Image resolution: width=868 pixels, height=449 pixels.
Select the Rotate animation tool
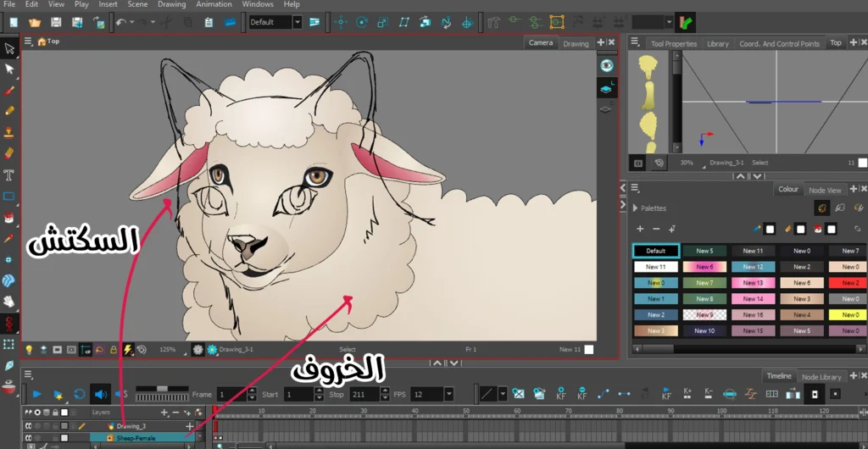362,23
